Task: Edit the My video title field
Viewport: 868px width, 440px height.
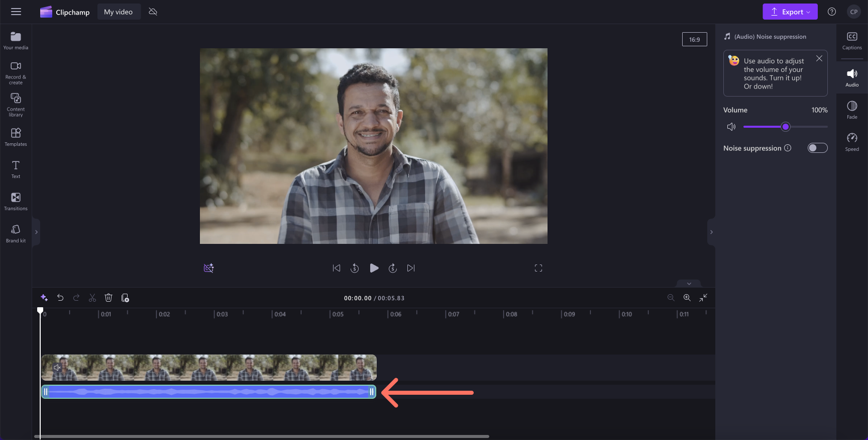Action: 119,12
